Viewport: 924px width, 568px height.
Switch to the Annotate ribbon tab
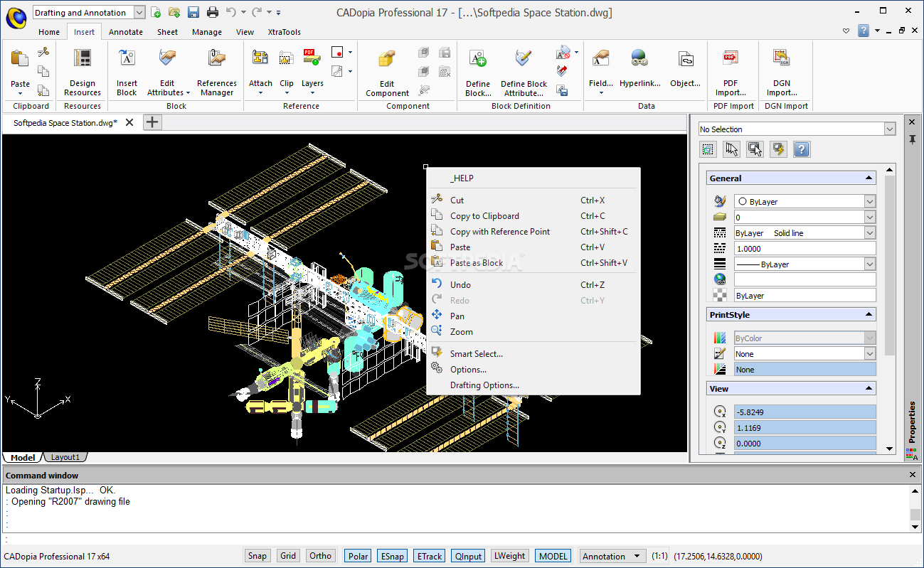(x=126, y=32)
